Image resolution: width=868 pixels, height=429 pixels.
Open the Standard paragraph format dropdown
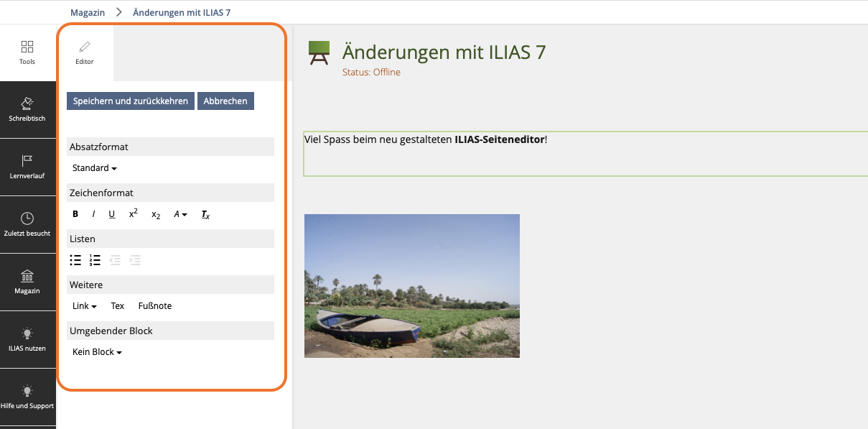click(x=94, y=168)
